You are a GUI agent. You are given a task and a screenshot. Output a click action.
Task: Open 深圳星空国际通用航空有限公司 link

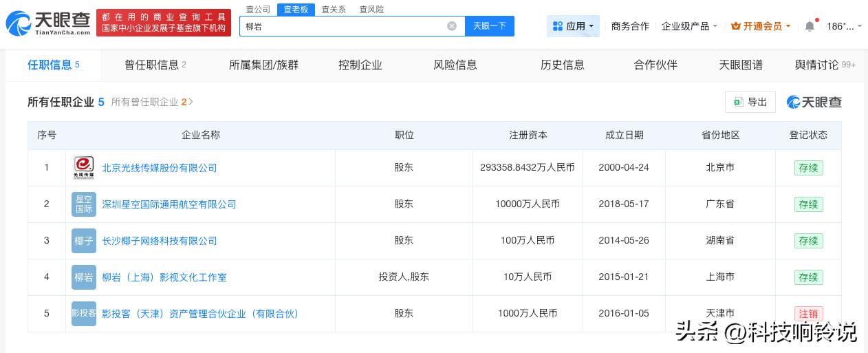click(x=169, y=204)
